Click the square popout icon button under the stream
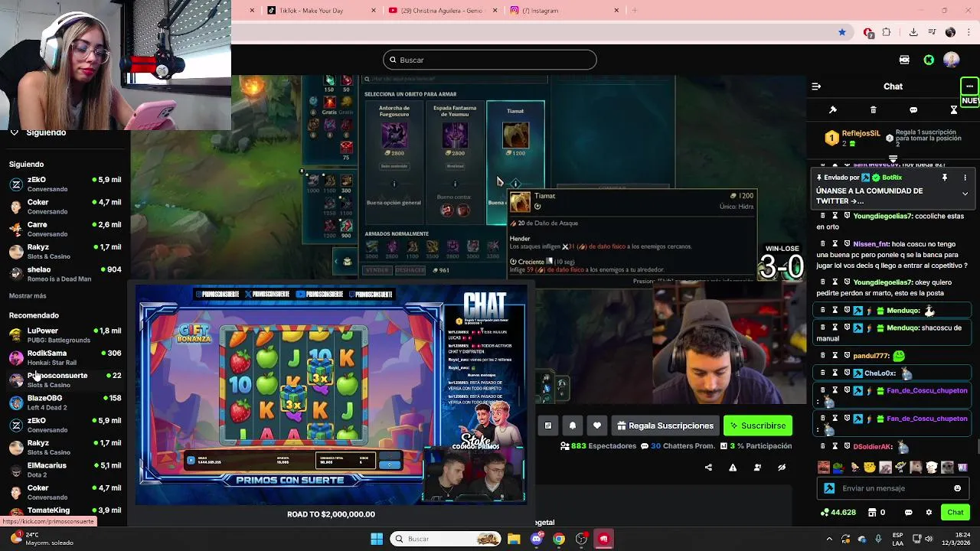Viewport: 980px width, 551px height. (548, 425)
